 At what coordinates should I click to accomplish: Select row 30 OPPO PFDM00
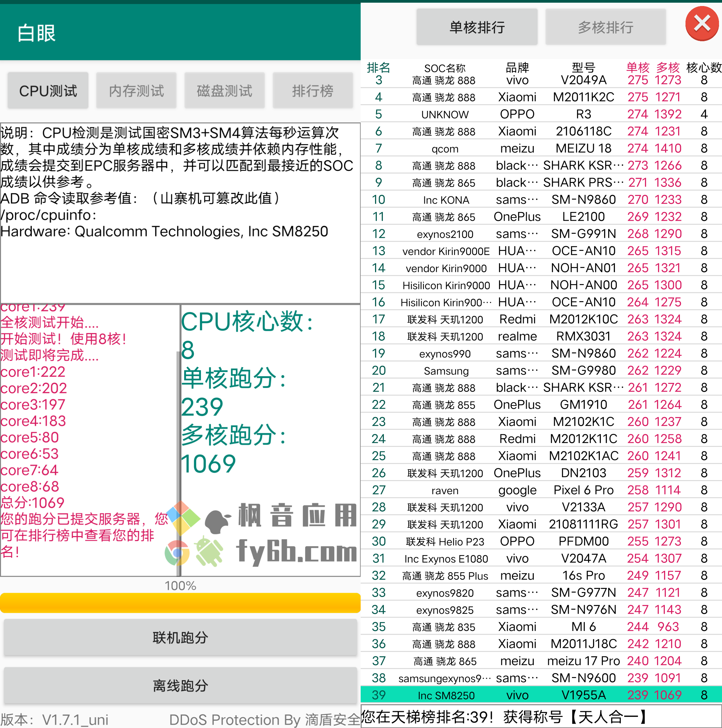[x=541, y=541]
